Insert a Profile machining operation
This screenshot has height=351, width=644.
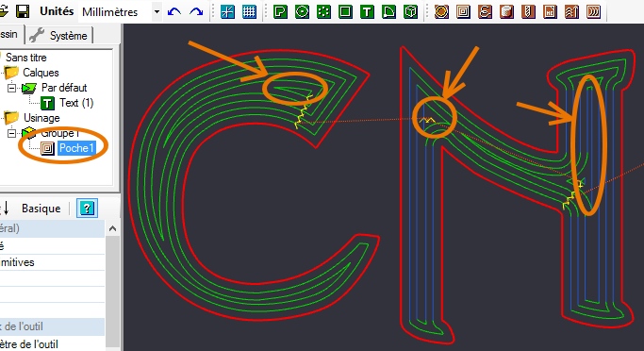[x=441, y=11]
